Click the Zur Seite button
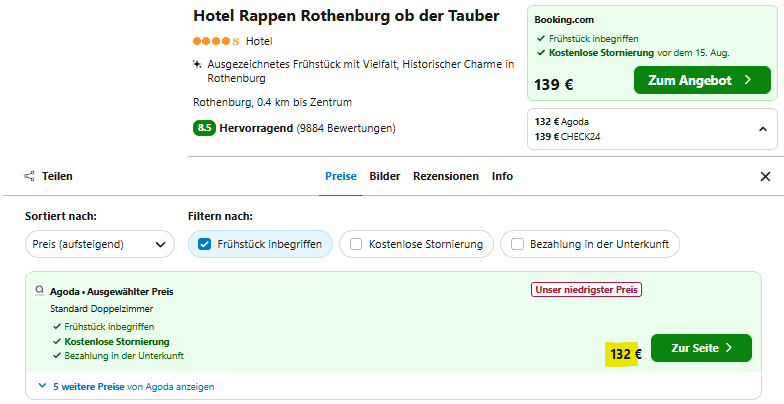This screenshot has width=784, height=404. [x=701, y=348]
